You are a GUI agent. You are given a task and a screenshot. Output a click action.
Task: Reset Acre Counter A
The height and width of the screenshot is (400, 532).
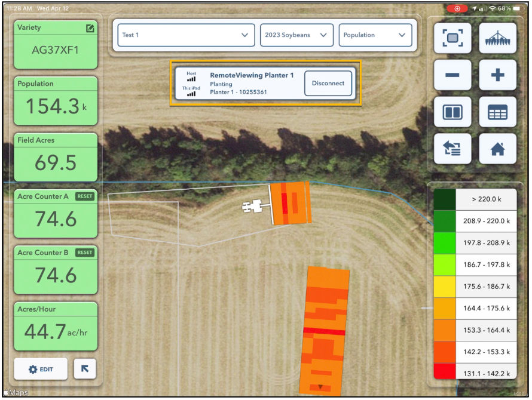pos(85,196)
